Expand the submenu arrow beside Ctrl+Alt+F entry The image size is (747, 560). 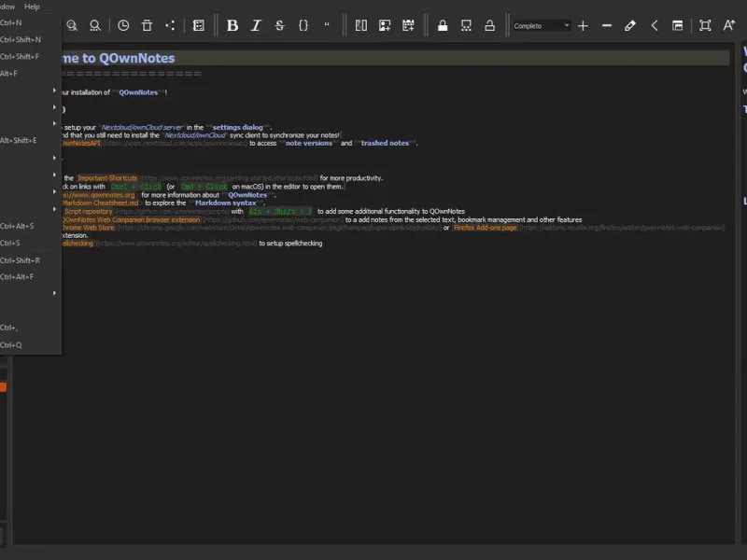click(54, 293)
